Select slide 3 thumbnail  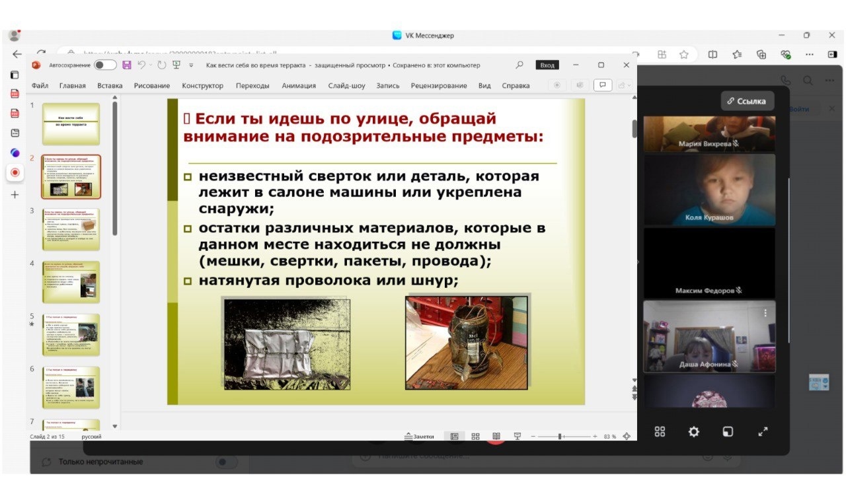click(x=71, y=229)
